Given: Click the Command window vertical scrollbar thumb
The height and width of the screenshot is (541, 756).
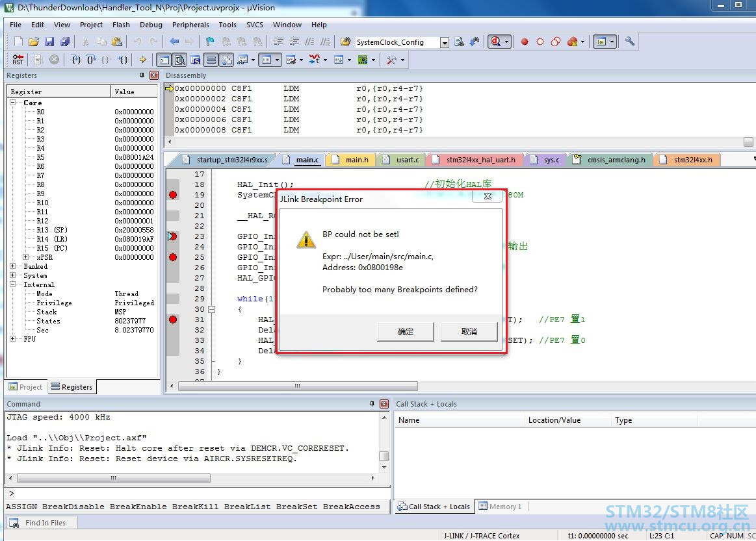Looking at the screenshot, I should 384,456.
